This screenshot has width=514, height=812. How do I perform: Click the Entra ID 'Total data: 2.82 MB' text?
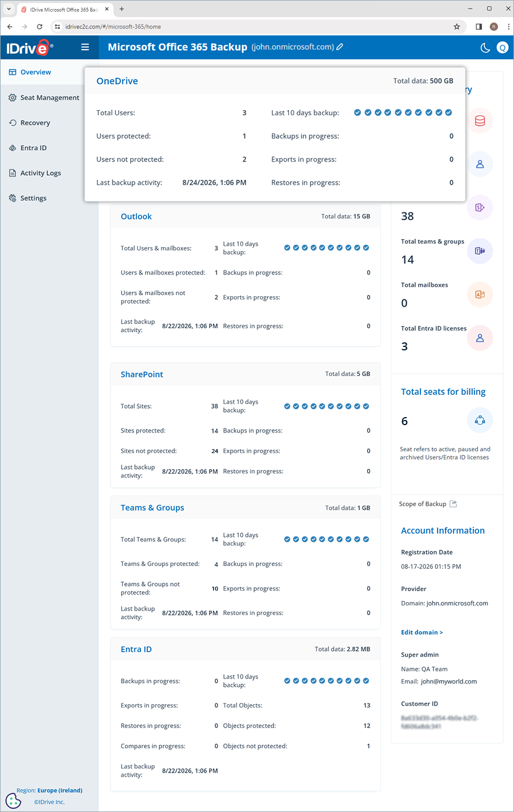click(x=343, y=649)
